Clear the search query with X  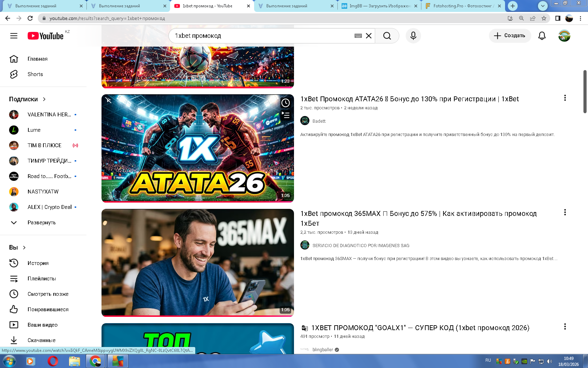(369, 36)
